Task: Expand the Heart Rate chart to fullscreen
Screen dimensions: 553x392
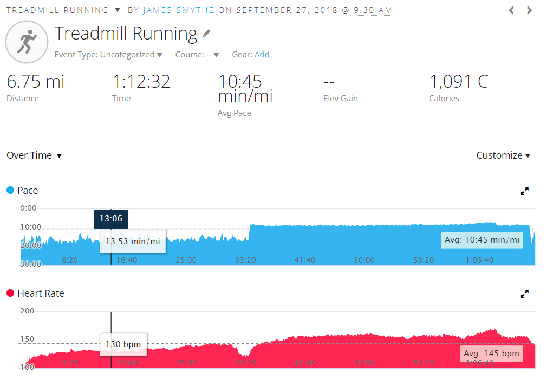Action: (524, 293)
